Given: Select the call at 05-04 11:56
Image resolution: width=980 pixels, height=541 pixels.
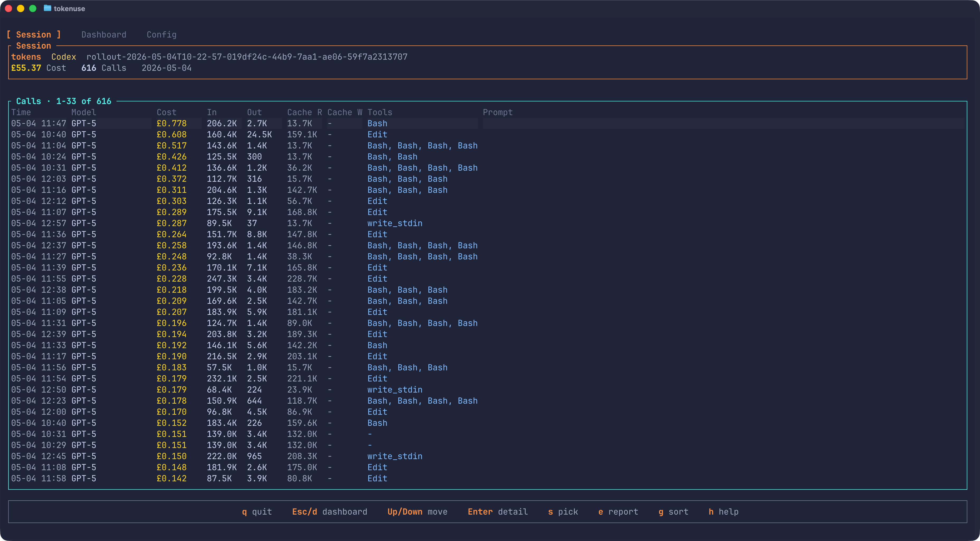Looking at the screenshot, I should tap(487, 367).
